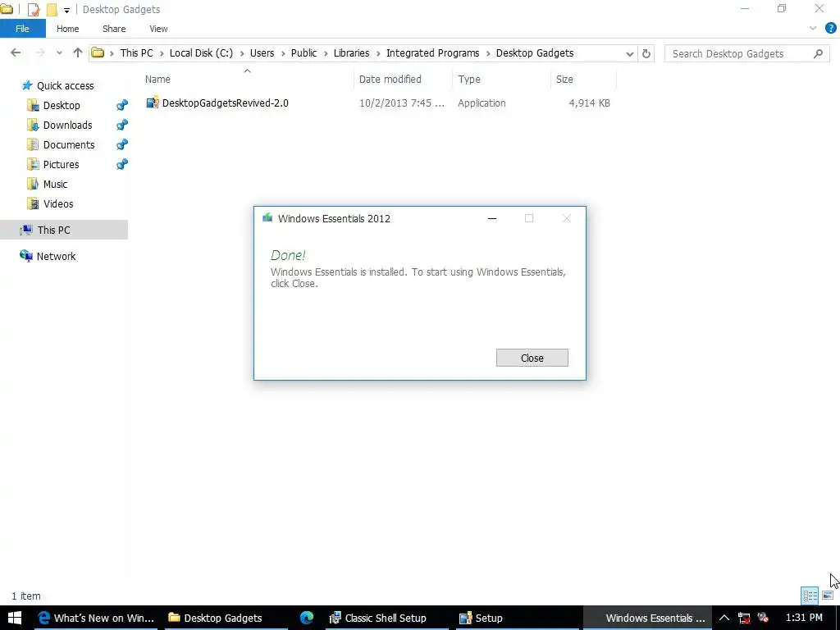This screenshot has width=840, height=630.
Task: Click the Properties quick access toolbar icon
Action: point(33,9)
